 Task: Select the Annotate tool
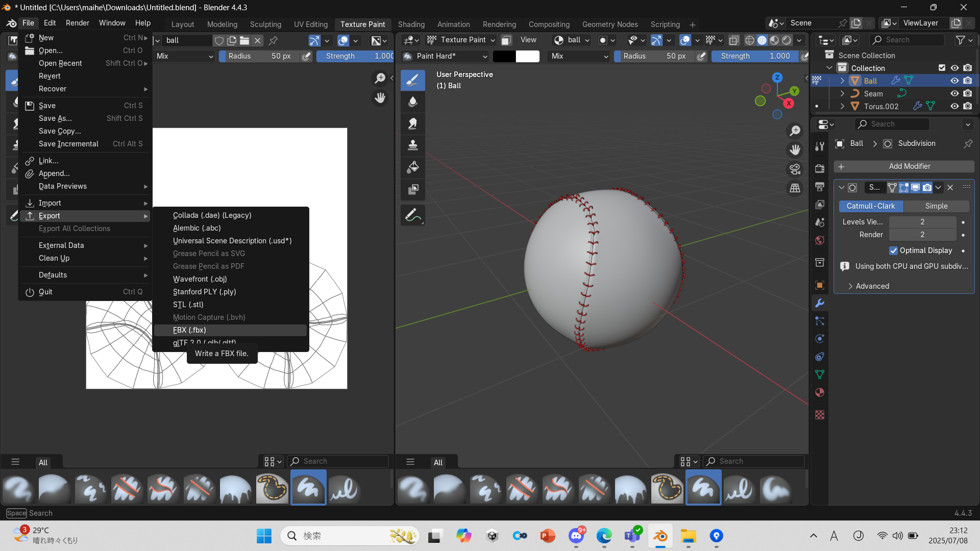(413, 215)
